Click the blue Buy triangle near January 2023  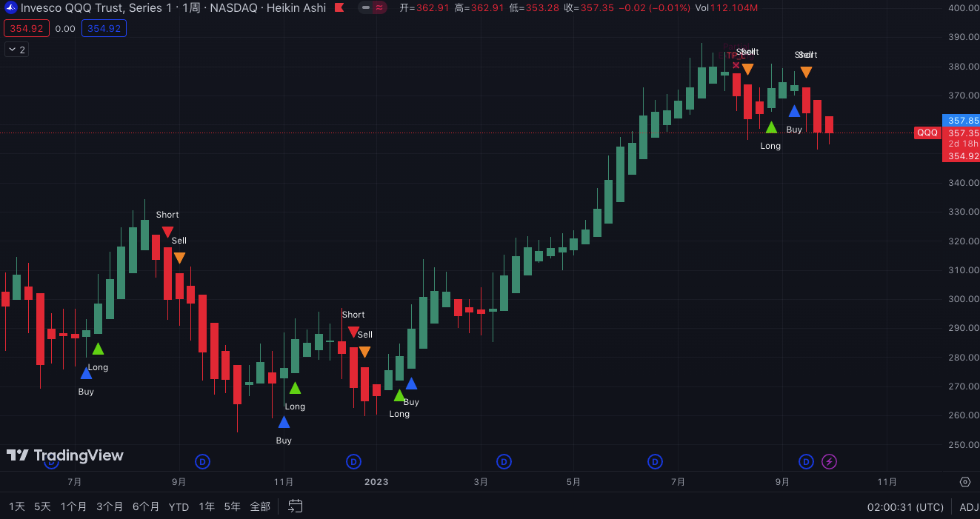pos(411,384)
